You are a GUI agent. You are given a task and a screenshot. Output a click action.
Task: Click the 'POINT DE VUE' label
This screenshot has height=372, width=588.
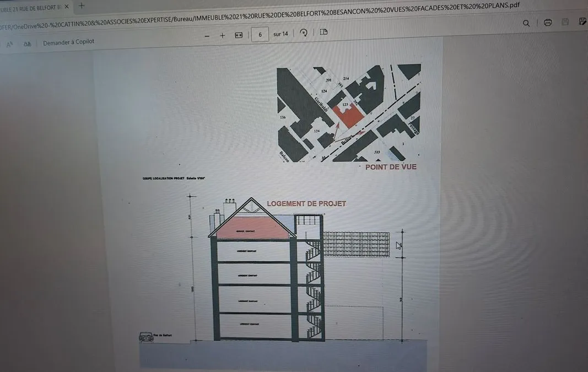pyautogui.click(x=391, y=167)
